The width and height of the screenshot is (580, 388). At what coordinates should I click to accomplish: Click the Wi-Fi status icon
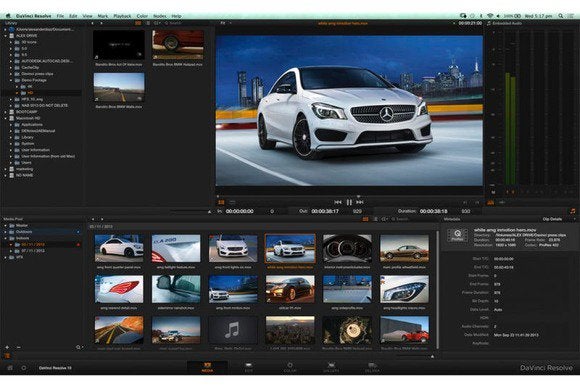click(490, 16)
